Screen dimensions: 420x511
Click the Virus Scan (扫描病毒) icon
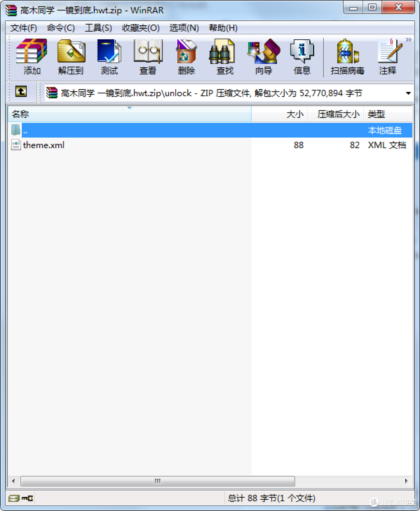347,57
